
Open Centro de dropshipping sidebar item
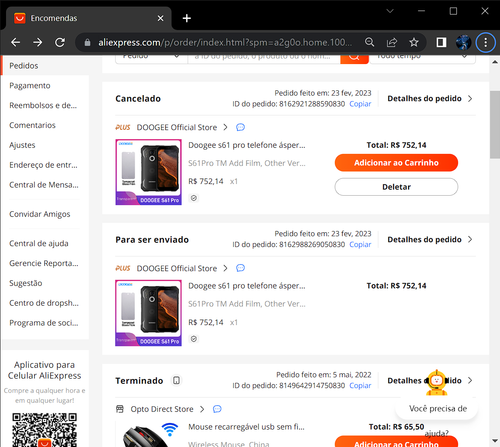pyautogui.click(x=44, y=303)
